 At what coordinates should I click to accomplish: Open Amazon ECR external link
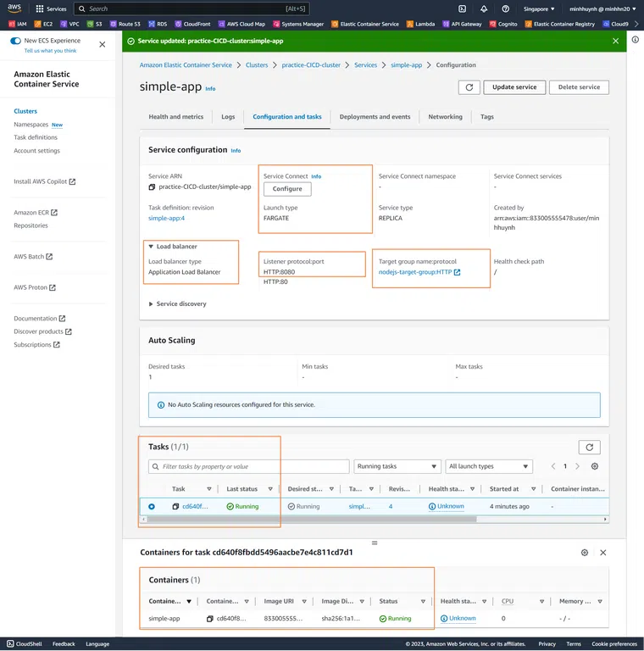36,213
